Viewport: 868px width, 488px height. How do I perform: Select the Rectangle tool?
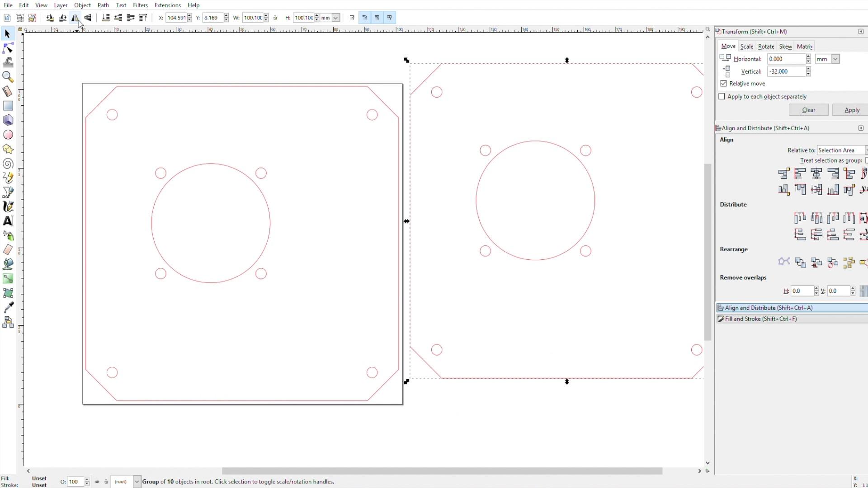tap(8, 106)
